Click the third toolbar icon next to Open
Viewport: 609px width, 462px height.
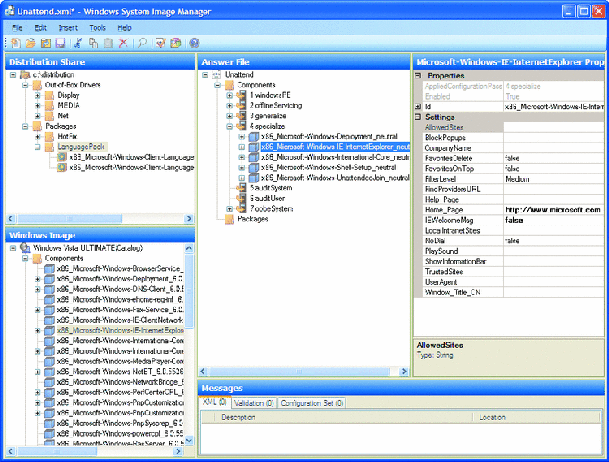coord(46,43)
